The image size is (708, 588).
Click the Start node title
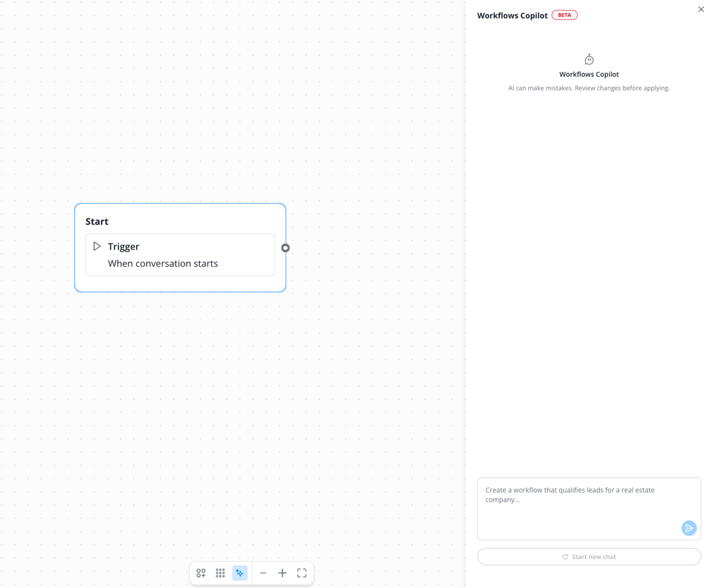[97, 222]
